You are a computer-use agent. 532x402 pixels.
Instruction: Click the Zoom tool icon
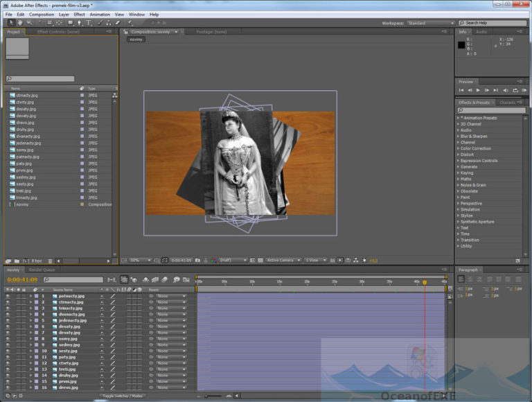point(28,23)
